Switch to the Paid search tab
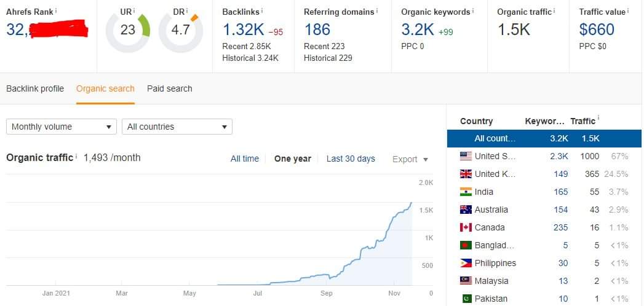 (170, 88)
